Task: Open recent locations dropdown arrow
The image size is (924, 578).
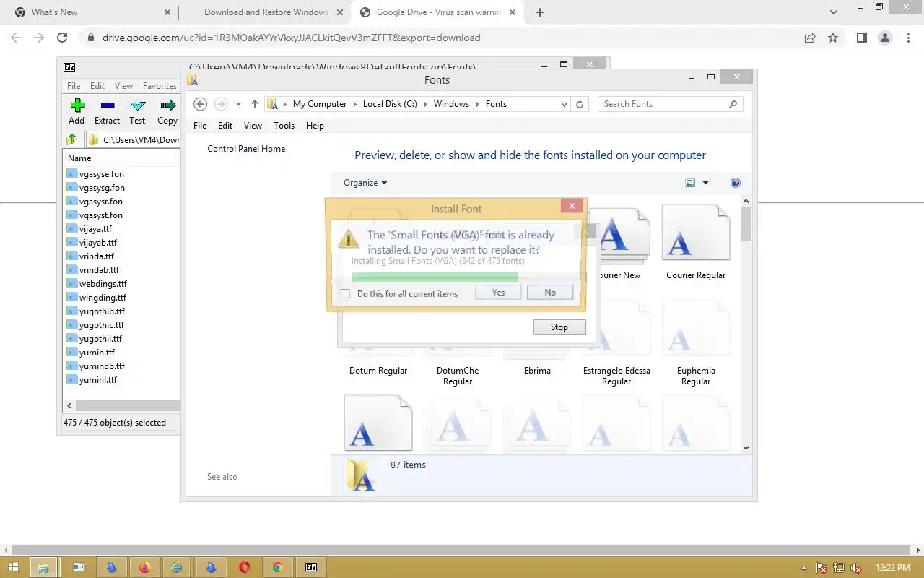Action: (x=238, y=104)
